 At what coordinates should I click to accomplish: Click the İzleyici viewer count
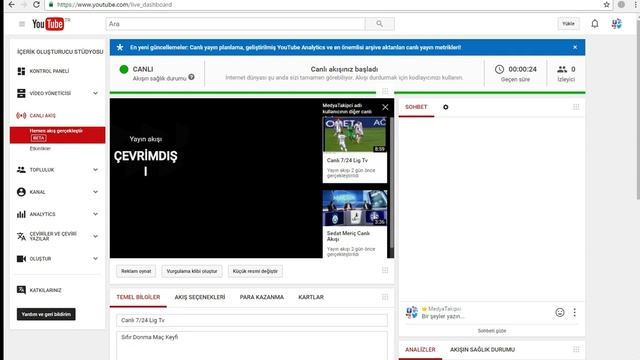coord(566,74)
